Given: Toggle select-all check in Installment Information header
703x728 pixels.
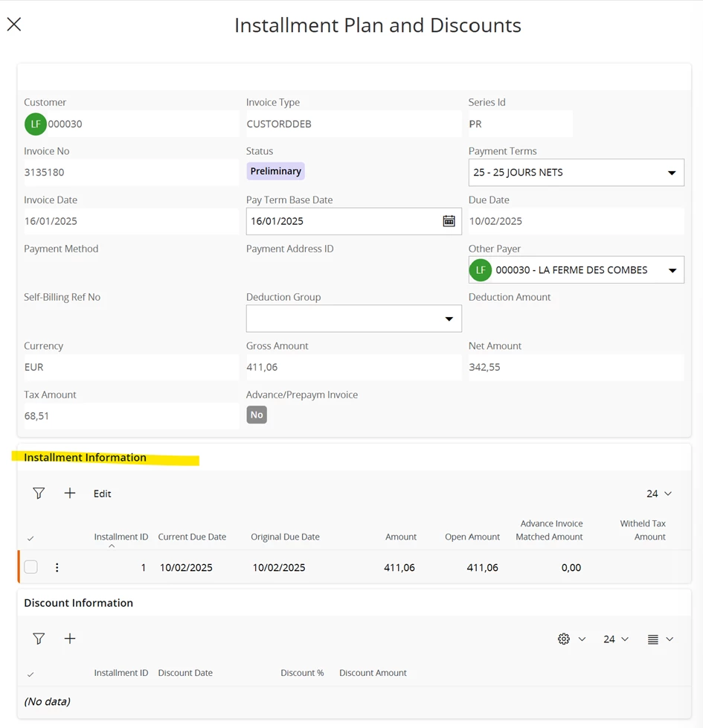Looking at the screenshot, I should click(31, 539).
